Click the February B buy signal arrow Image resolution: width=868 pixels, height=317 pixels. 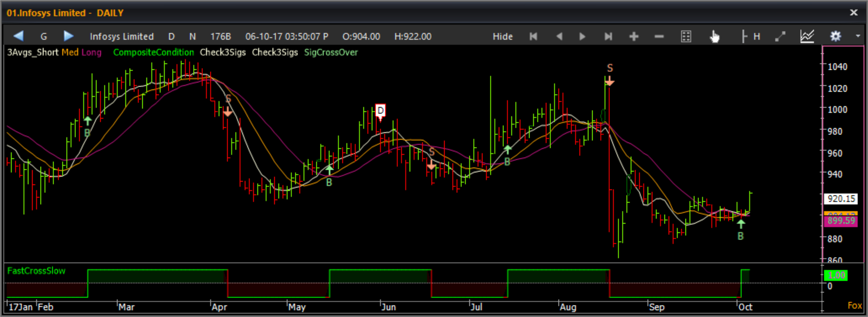88,121
